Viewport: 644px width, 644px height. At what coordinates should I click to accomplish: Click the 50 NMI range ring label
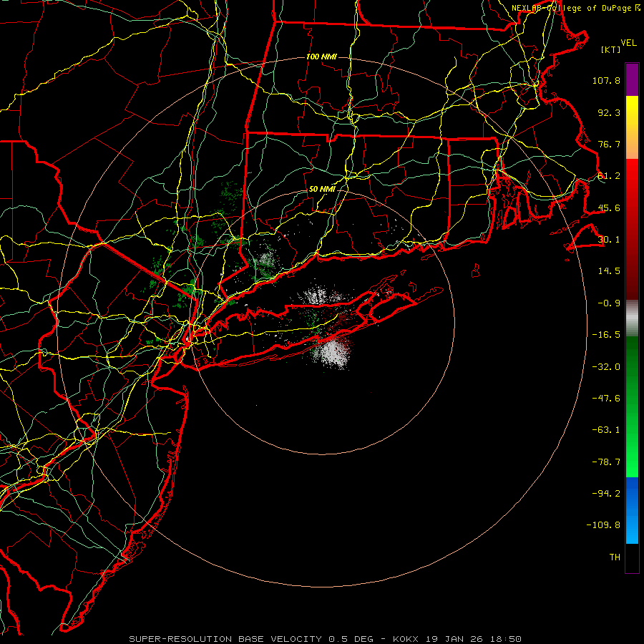pos(321,189)
